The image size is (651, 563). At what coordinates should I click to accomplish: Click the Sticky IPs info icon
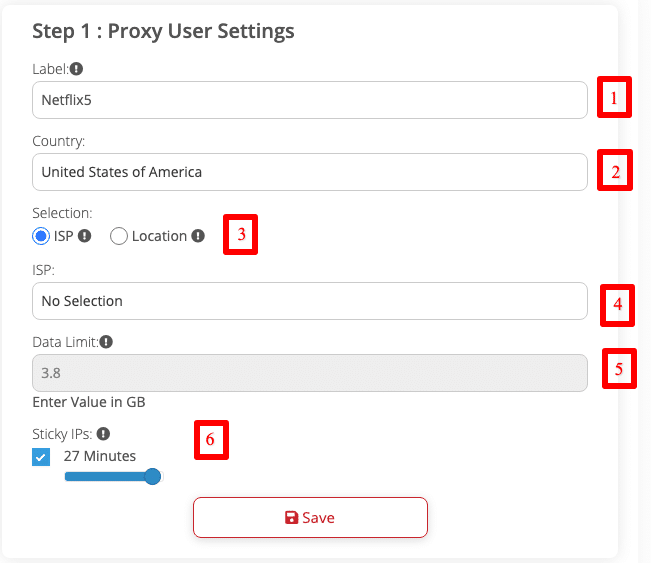(x=104, y=435)
